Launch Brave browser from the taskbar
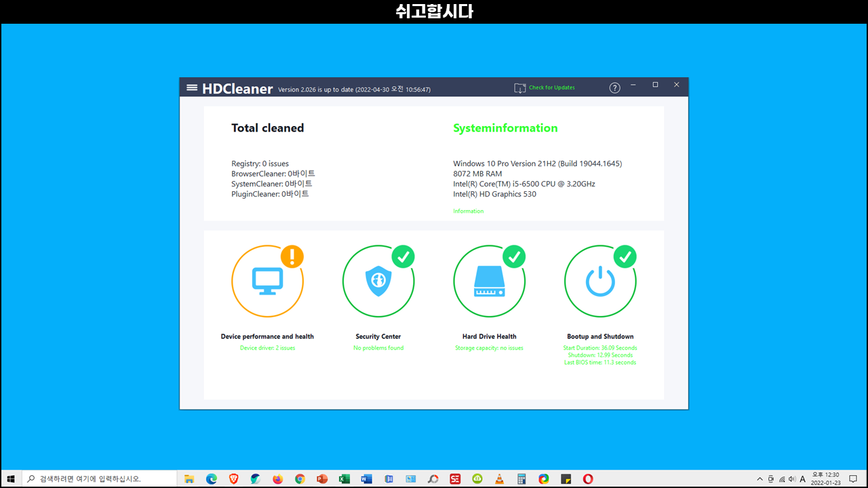Screen dimensions: 868x488 tap(233, 479)
